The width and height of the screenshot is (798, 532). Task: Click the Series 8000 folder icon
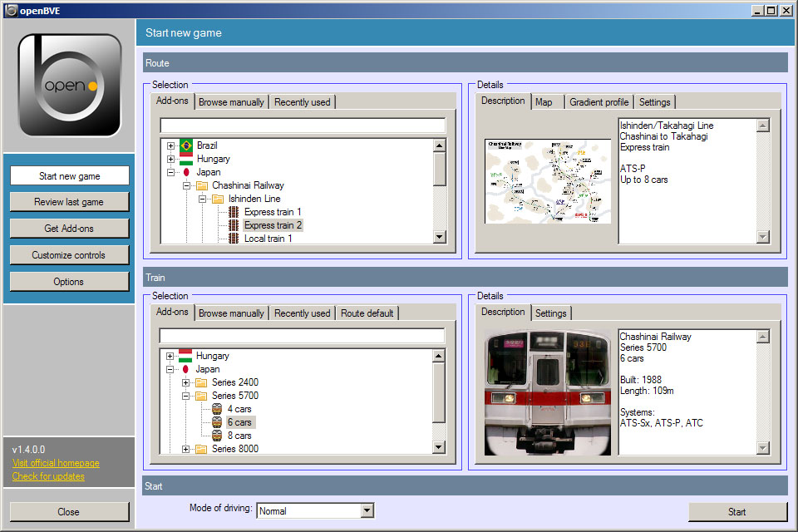(x=201, y=449)
